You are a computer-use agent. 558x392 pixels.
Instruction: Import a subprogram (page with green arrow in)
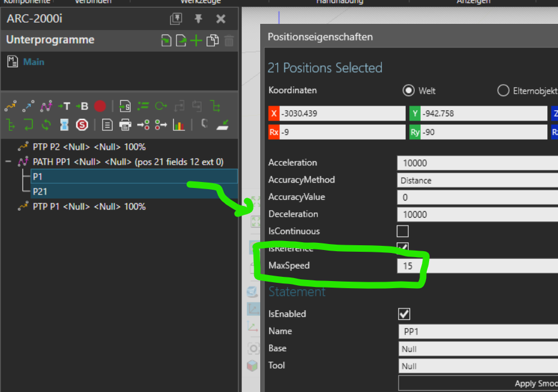(166, 41)
